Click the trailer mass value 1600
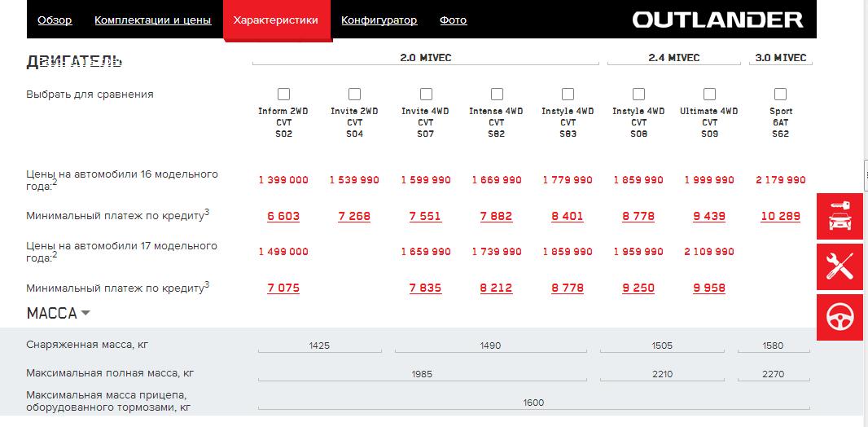 click(533, 403)
